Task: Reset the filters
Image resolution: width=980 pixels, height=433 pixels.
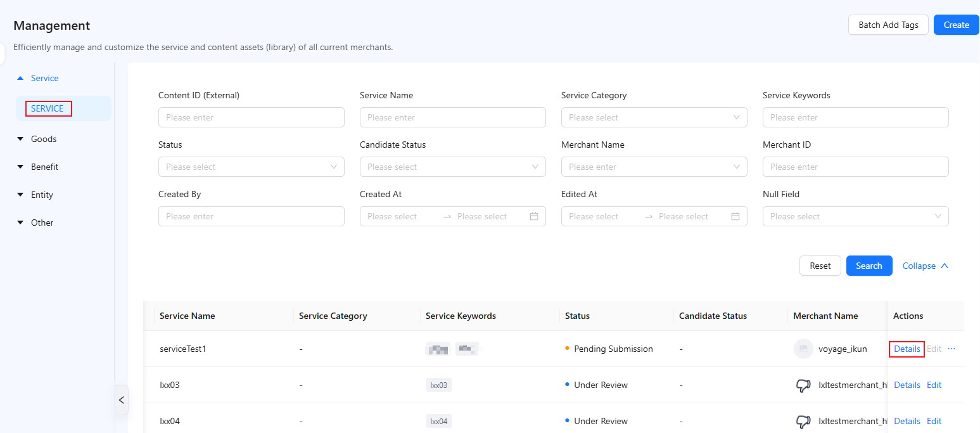Action: tap(820, 266)
